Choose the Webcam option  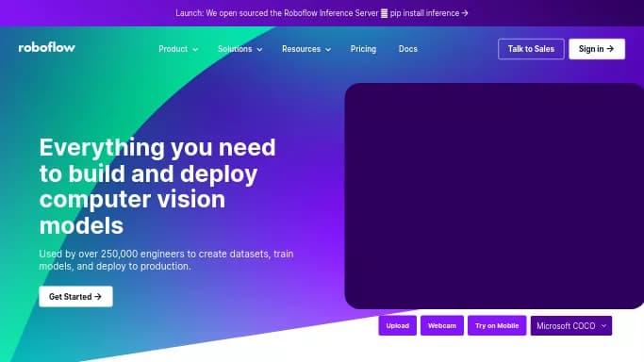(442, 325)
